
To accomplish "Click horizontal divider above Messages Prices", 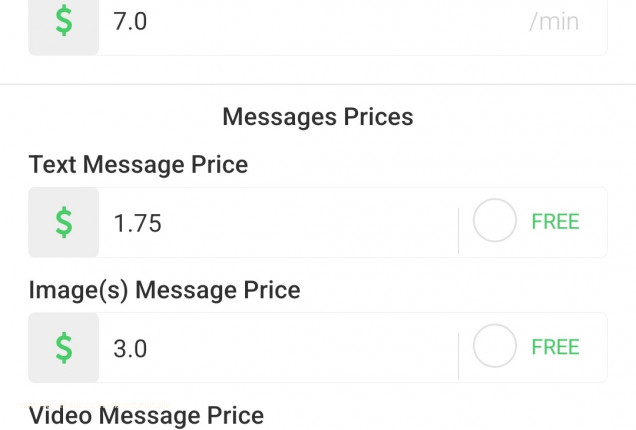I will [318, 85].
